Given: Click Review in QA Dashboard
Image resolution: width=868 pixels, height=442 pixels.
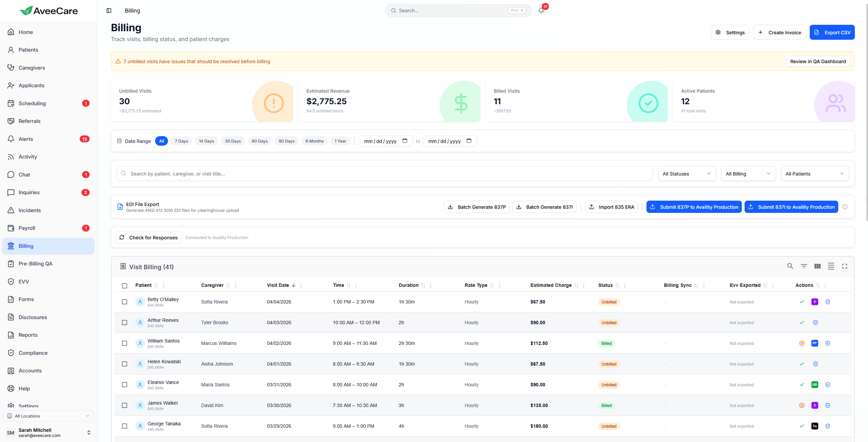Looking at the screenshot, I should pyautogui.click(x=817, y=61).
